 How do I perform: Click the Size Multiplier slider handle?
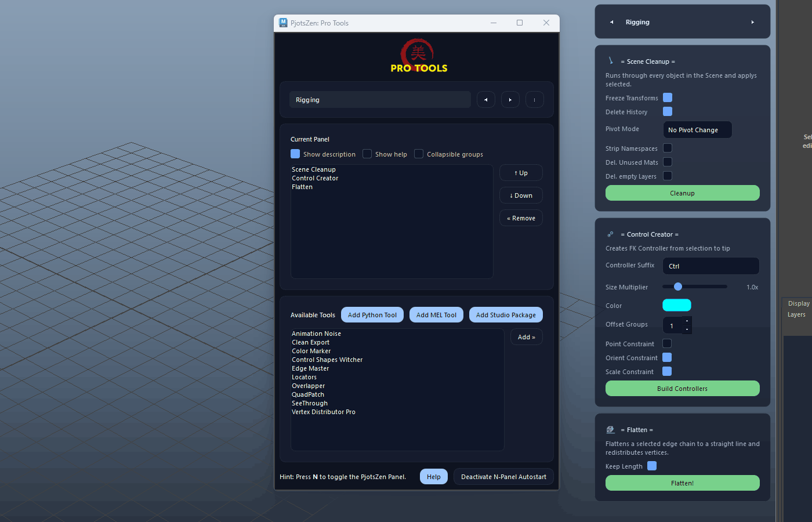tap(678, 287)
